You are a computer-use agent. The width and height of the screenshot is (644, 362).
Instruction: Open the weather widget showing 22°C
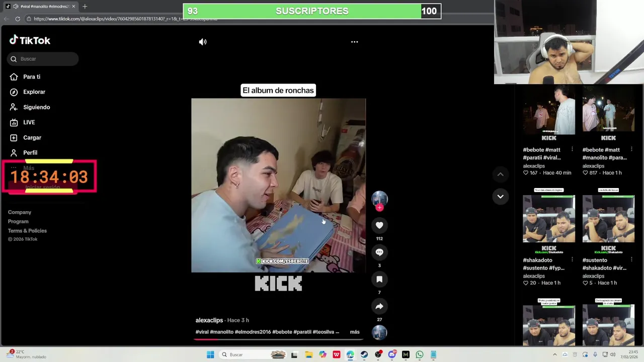pos(26,354)
